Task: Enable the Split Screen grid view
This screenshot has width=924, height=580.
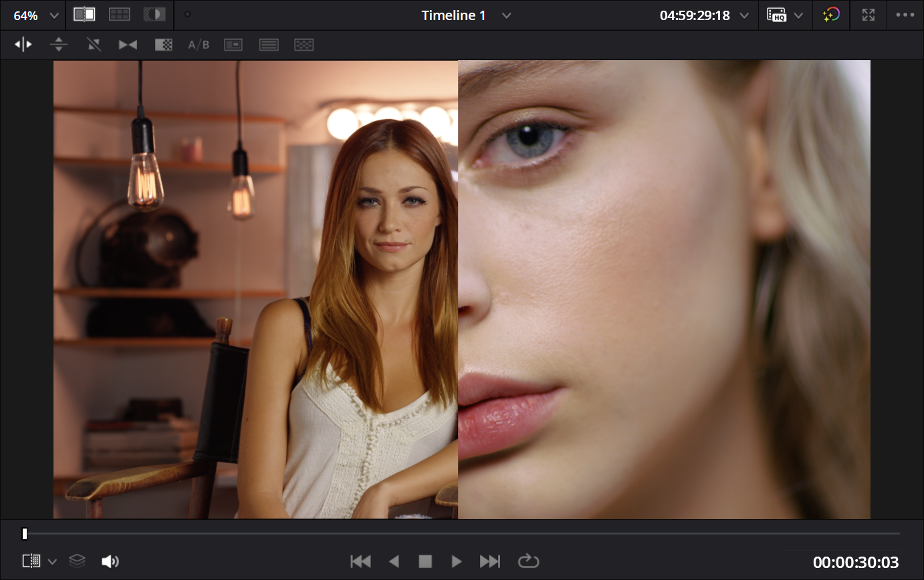Action: pos(120,15)
